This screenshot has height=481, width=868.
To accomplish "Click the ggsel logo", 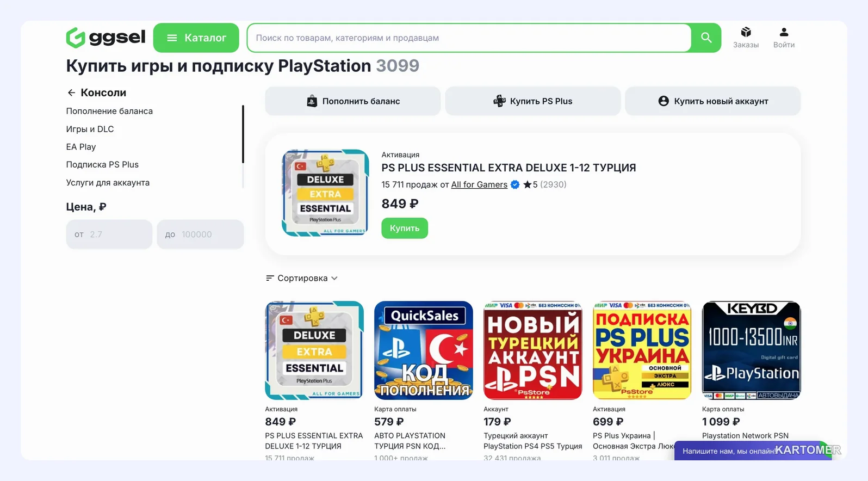I will (x=106, y=38).
